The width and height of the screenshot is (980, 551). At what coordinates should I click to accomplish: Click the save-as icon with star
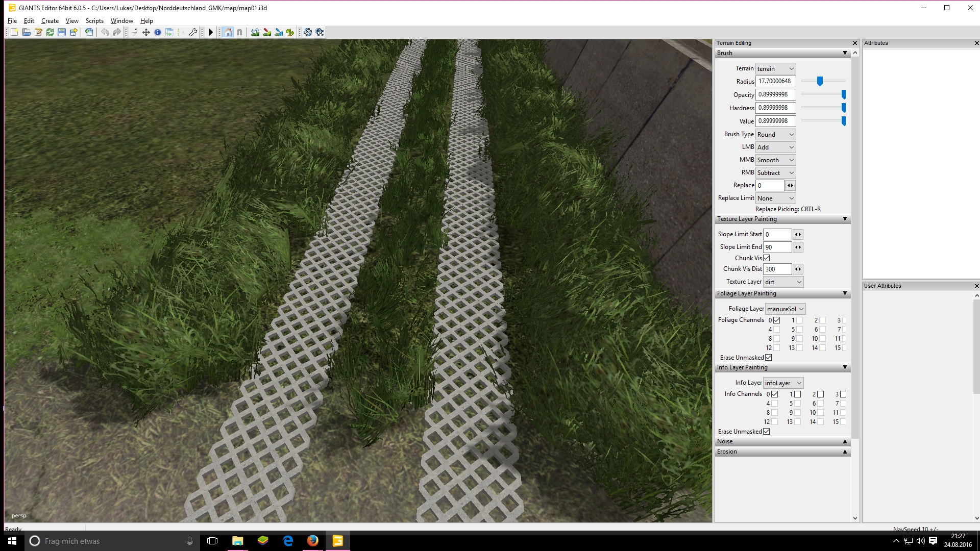coord(73,32)
